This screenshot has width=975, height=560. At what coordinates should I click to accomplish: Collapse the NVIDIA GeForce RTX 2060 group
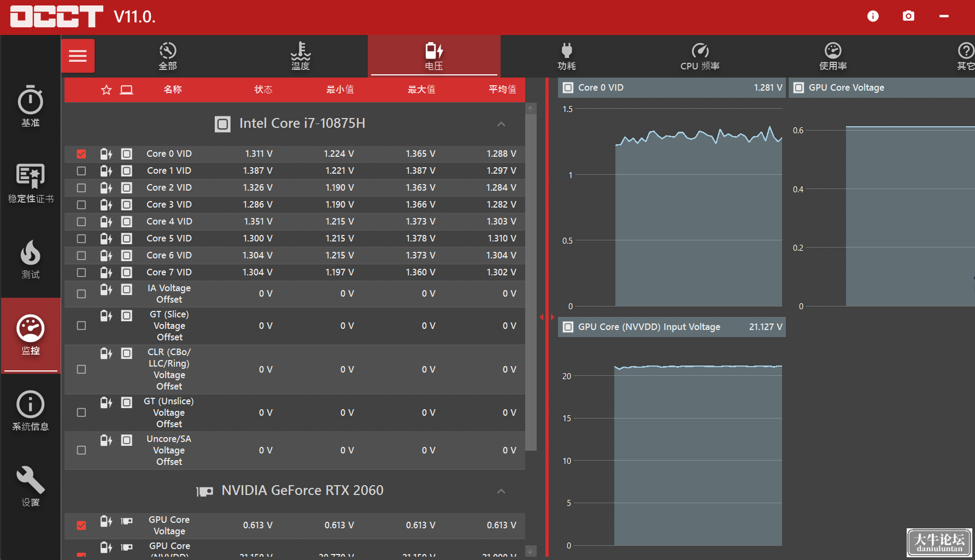click(501, 491)
